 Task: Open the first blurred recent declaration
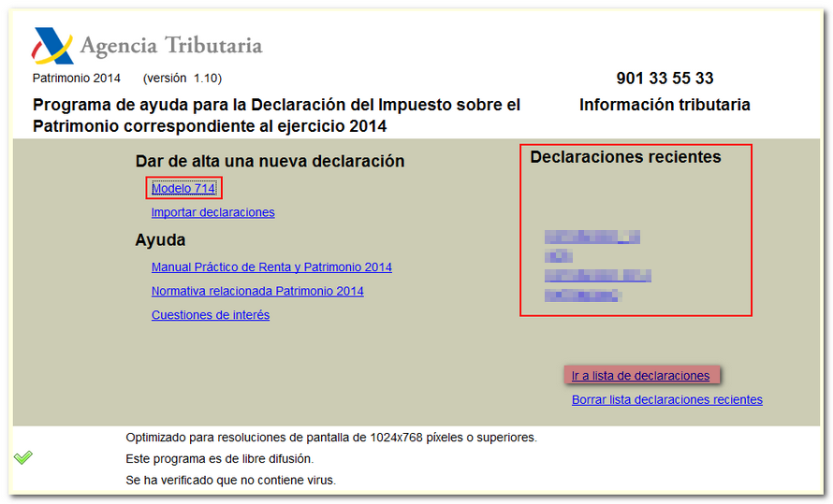click(x=592, y=237)
